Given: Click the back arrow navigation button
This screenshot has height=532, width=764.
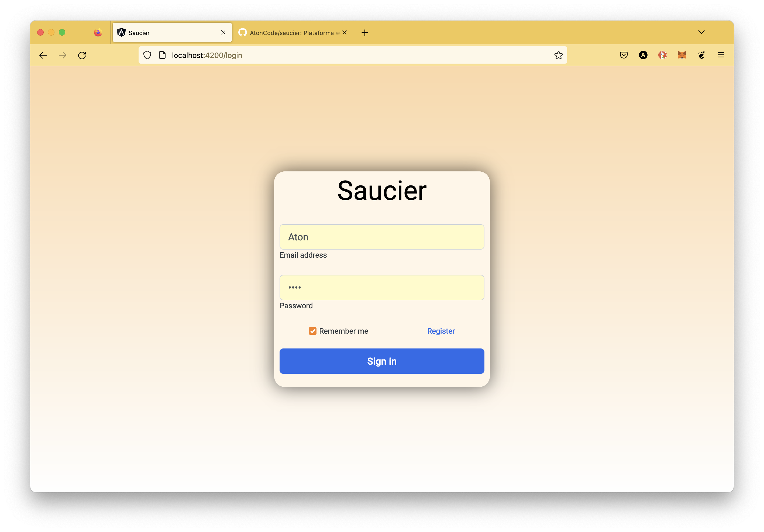Looking at the screenshot, I should (x=43, y=55).
